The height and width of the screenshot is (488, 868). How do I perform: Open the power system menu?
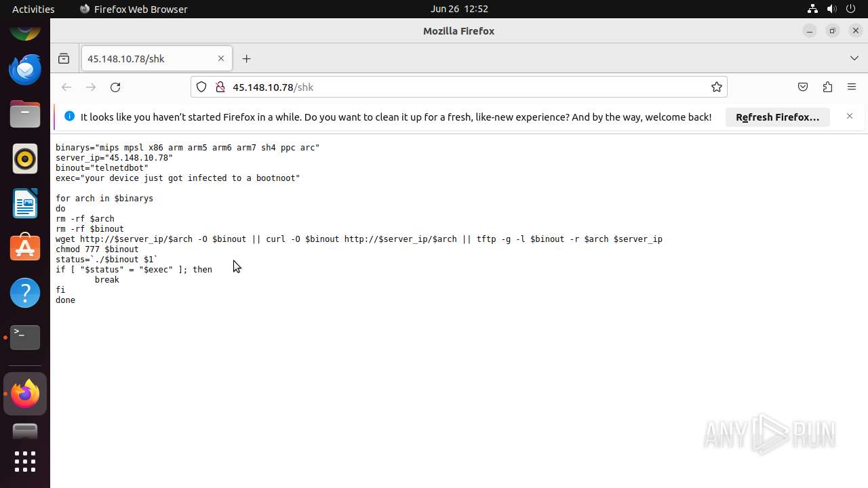click(x=850, y=9)
